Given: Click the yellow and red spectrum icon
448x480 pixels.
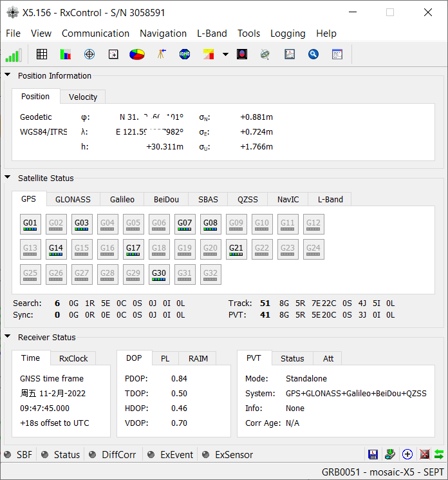Looking at the screenshot, I should coord(209,55).
